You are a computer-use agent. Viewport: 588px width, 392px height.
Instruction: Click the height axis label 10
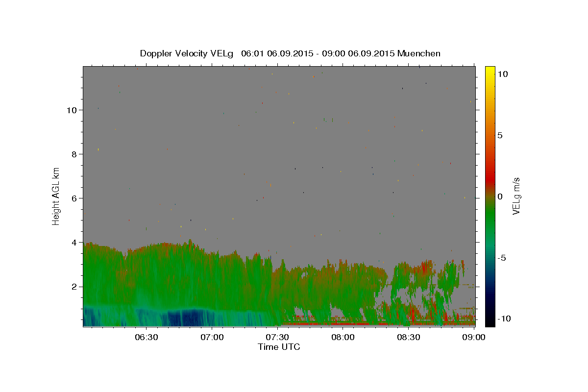[x=72, y=110]
